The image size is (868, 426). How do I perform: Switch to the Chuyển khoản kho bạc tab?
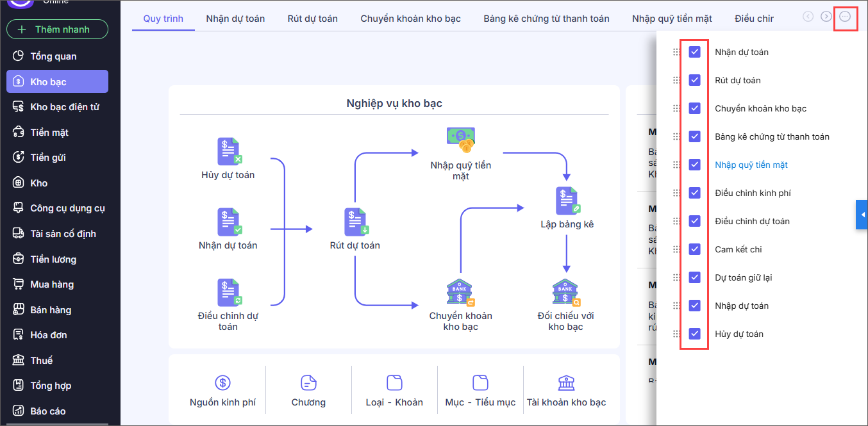411,19
